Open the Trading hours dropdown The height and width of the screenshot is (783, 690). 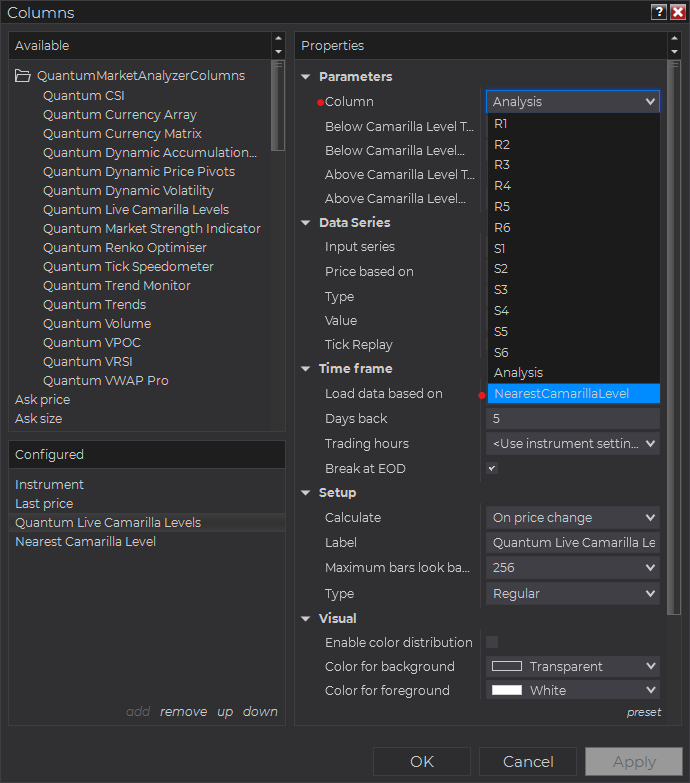573,443
